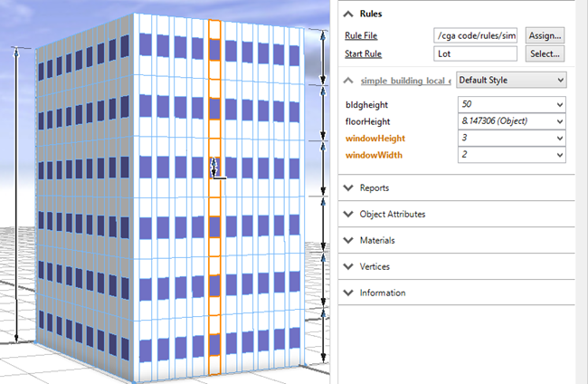
Task: Open the bldgheight value dropdown
Action: 560,105
